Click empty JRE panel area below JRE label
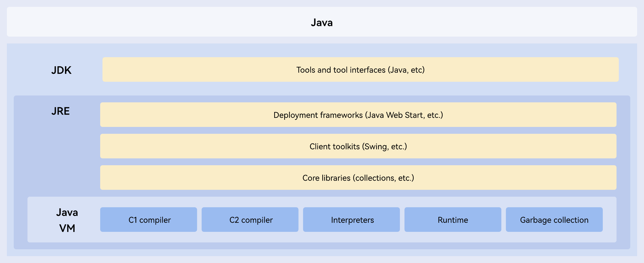This screenshot has width=644, height=263. point(57,157)
